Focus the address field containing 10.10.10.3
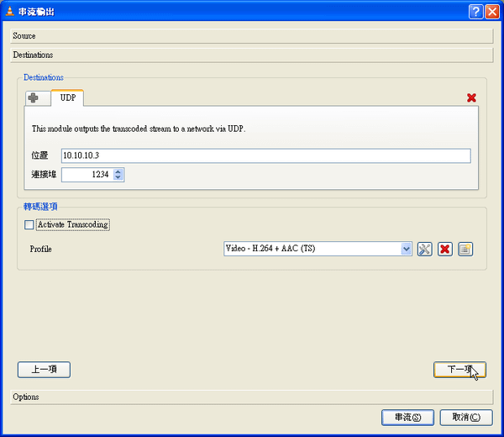The width and height of the screenshot is (504, 437). [x=265, y=155]
